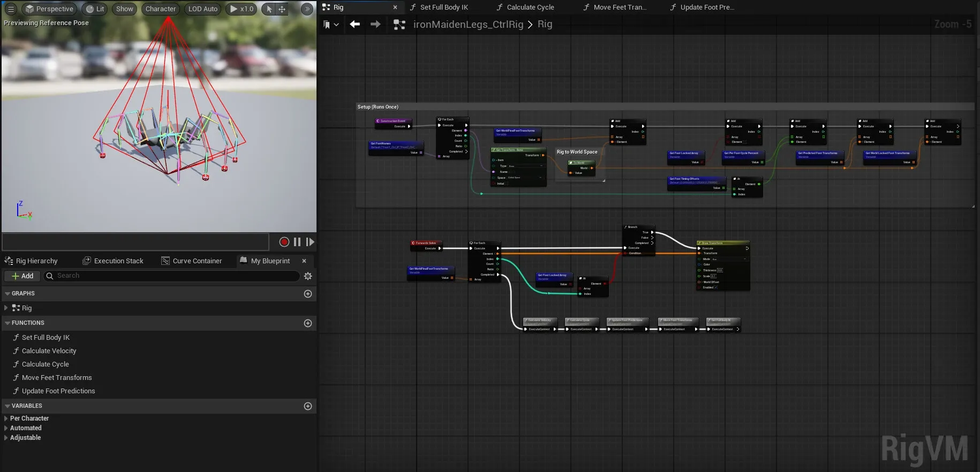Click the record button below the viewport
This screenshot has height=472, width=980.
click(x=284, y=242)
